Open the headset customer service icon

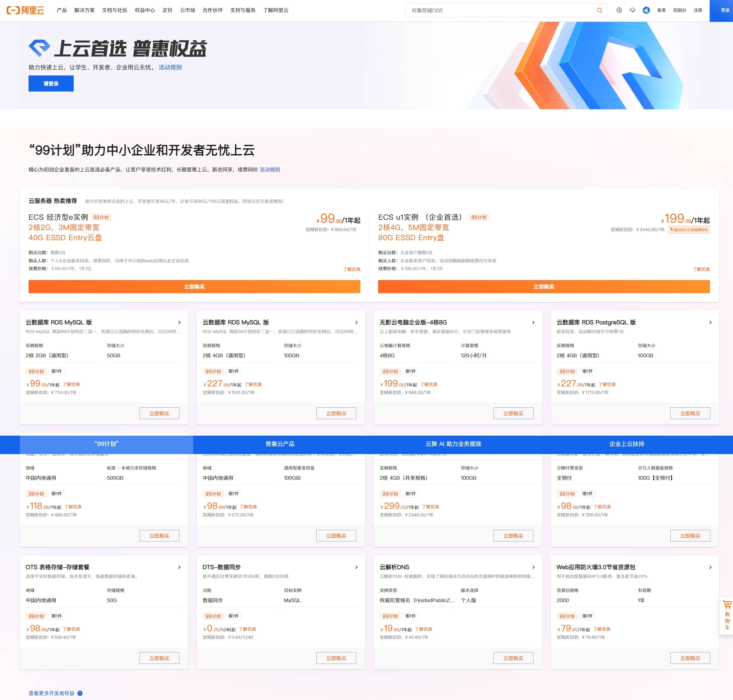[x=632, y=10]
